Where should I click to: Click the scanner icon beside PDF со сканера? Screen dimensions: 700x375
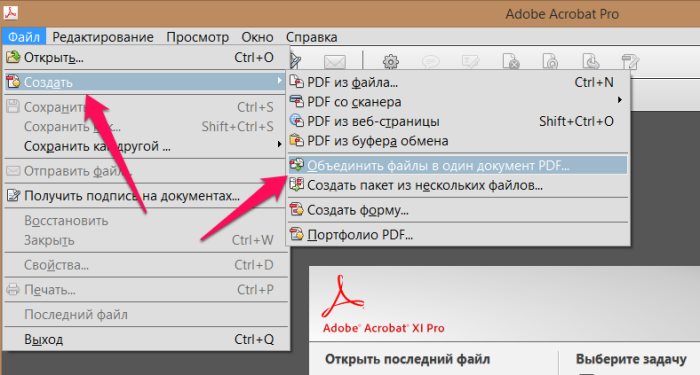tap(296, 101)
